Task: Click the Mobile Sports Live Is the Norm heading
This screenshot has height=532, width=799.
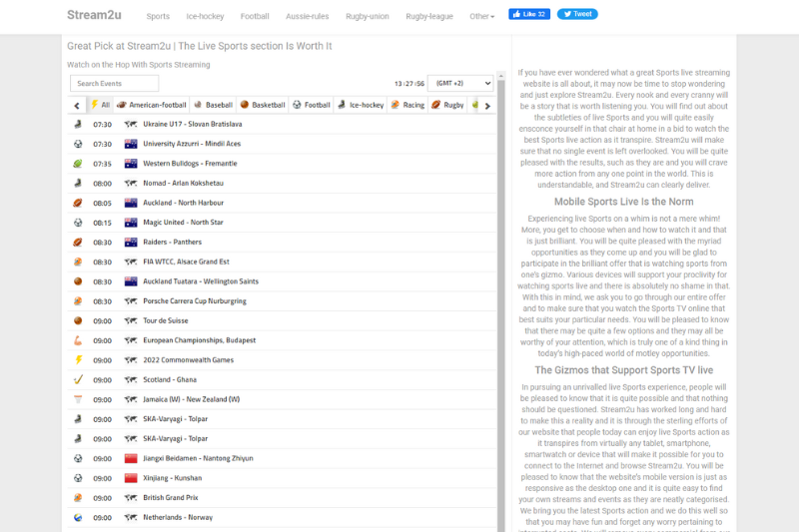Action: [623, 202]
